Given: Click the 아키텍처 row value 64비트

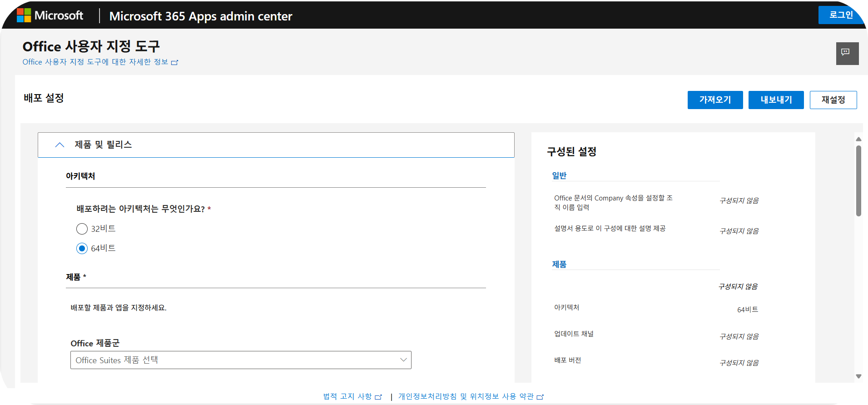Looking at the screenshot, I should [x=747, y=310].
